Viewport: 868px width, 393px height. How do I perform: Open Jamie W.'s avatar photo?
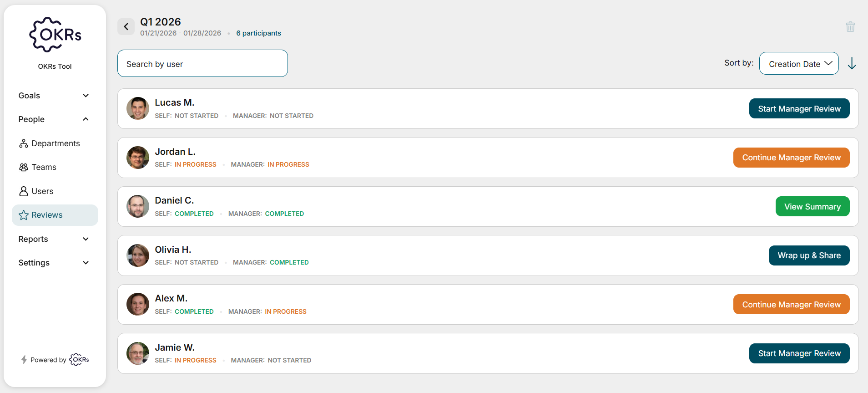[x=138, y=353]
